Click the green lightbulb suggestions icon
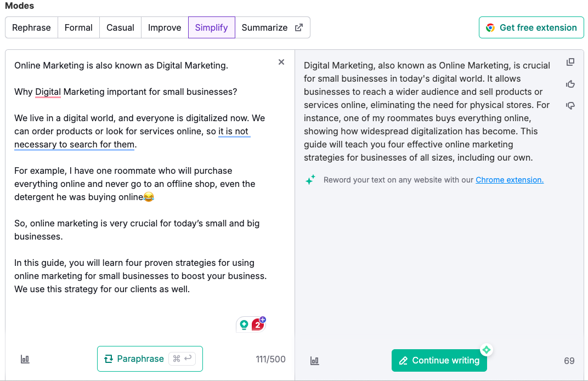The image size is (588, 381). pos(244,324)
